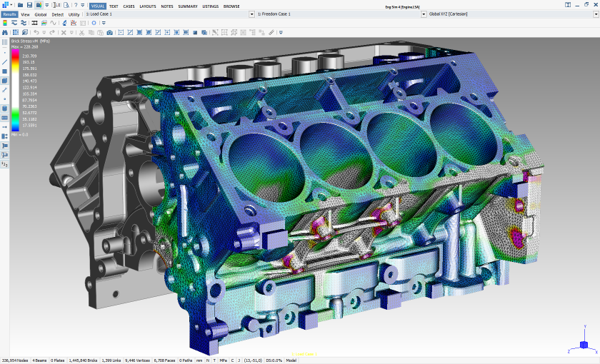Click the XYZ axis orientation cube
The image size is (600, 364).
[x=583, y=345]
